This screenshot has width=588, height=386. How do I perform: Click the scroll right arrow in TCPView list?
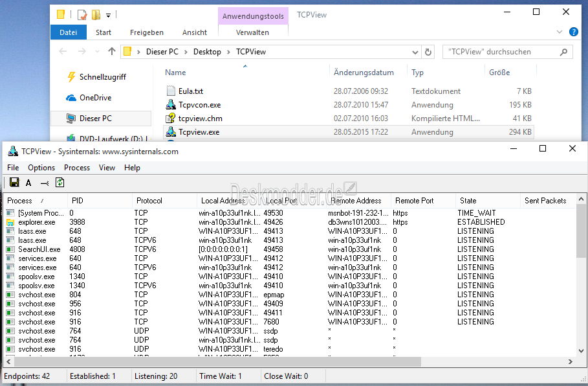[571, 362]
